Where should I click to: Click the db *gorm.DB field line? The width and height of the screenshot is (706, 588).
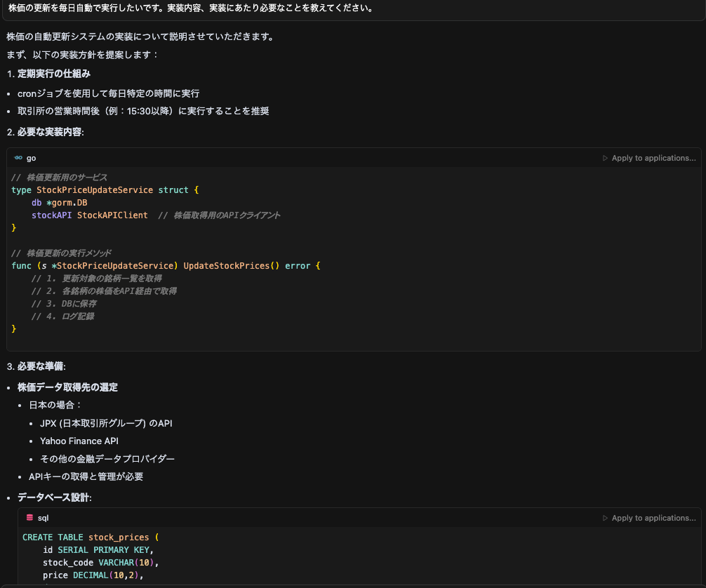tap(59, 203)
